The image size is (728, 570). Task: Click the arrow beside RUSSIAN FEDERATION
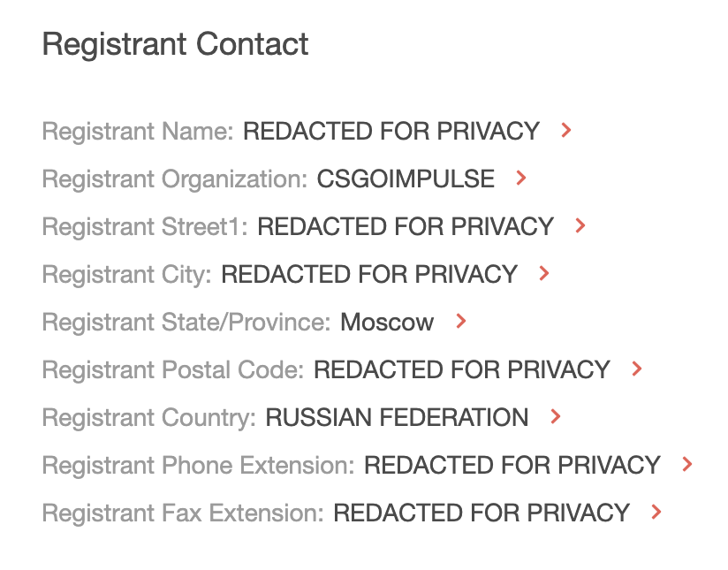coord(555,417)
